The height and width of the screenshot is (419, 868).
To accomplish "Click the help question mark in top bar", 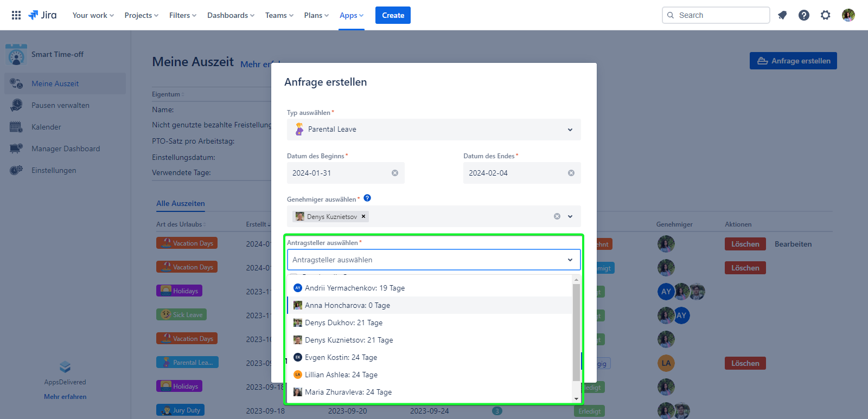I will tap(804, 15).
